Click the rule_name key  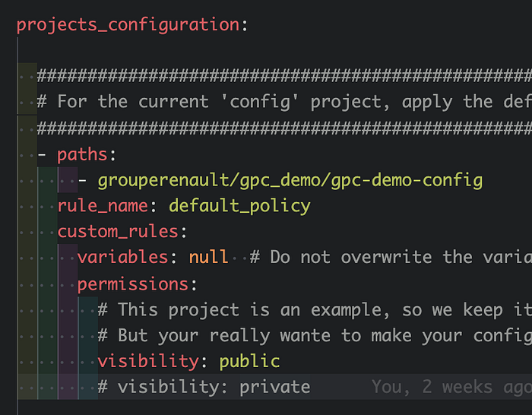click(103, 206)
